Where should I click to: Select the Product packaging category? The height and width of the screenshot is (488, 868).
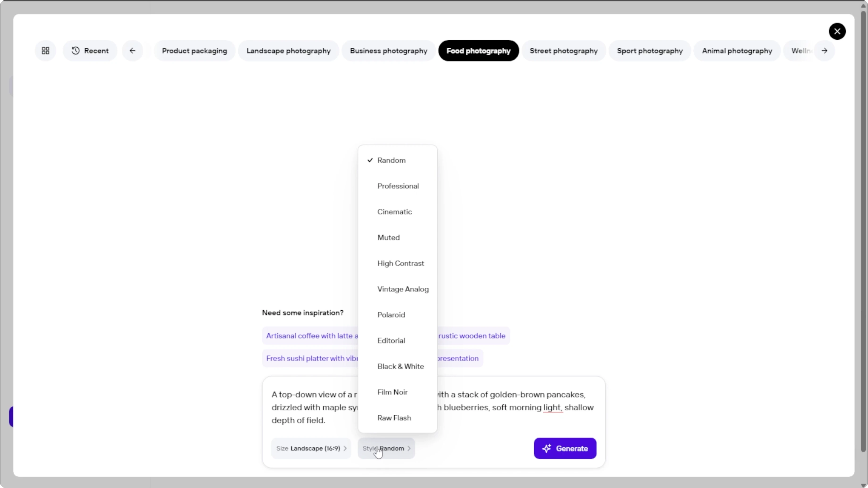[x=194, y=50]
